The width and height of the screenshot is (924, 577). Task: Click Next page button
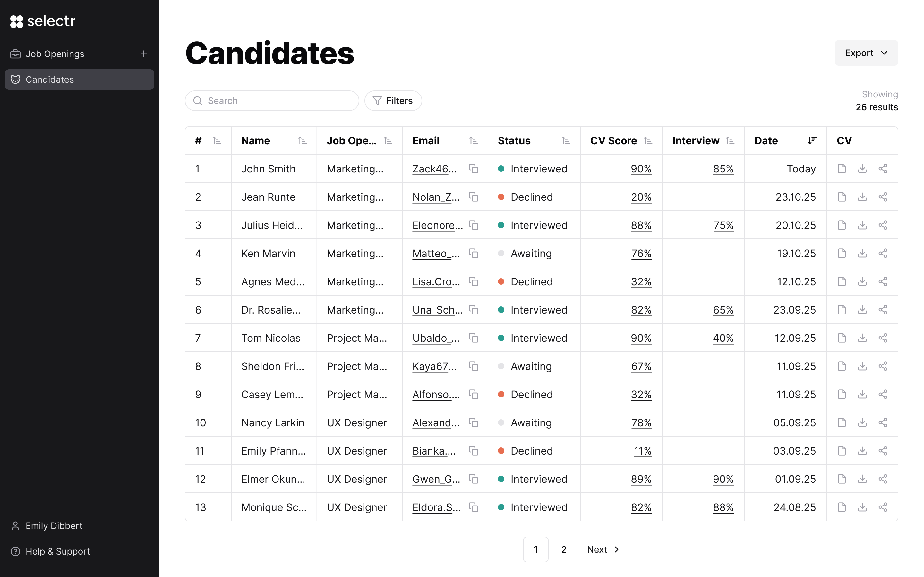pyautogui.click(x=603, y=549)
